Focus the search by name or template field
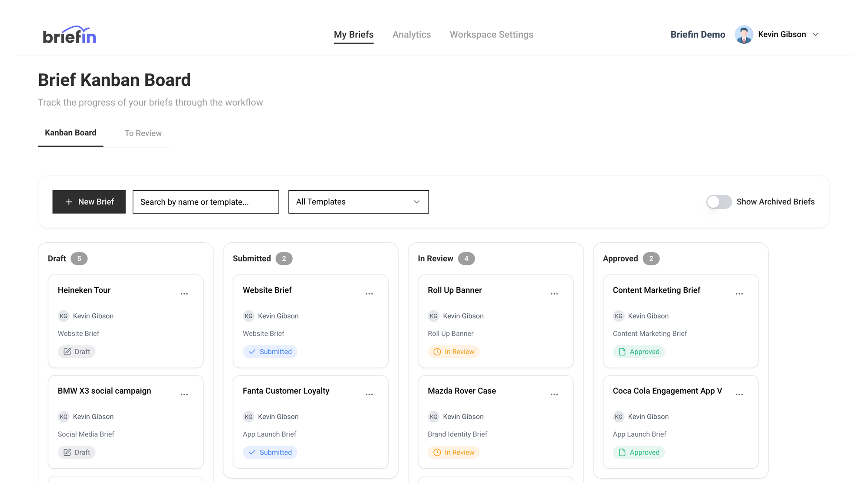This screenshot has height=498, width=868. 206,202
